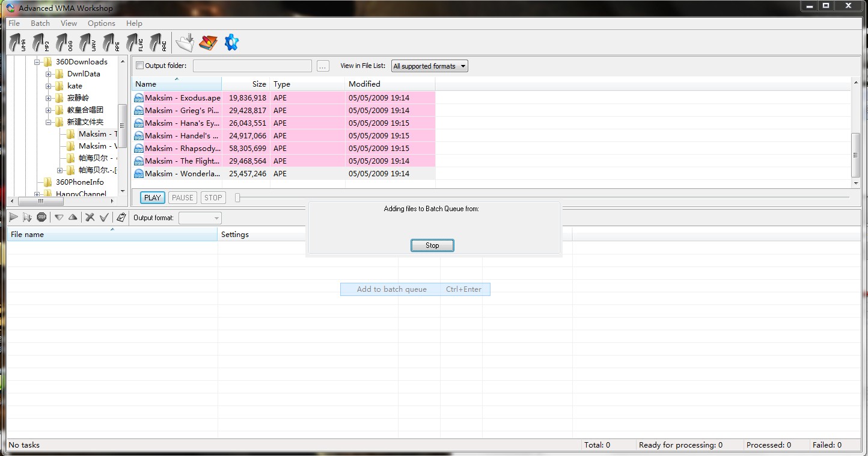Choose Add to batch queue menu entry
Viewport: 868px width, 456px height.
415,289
